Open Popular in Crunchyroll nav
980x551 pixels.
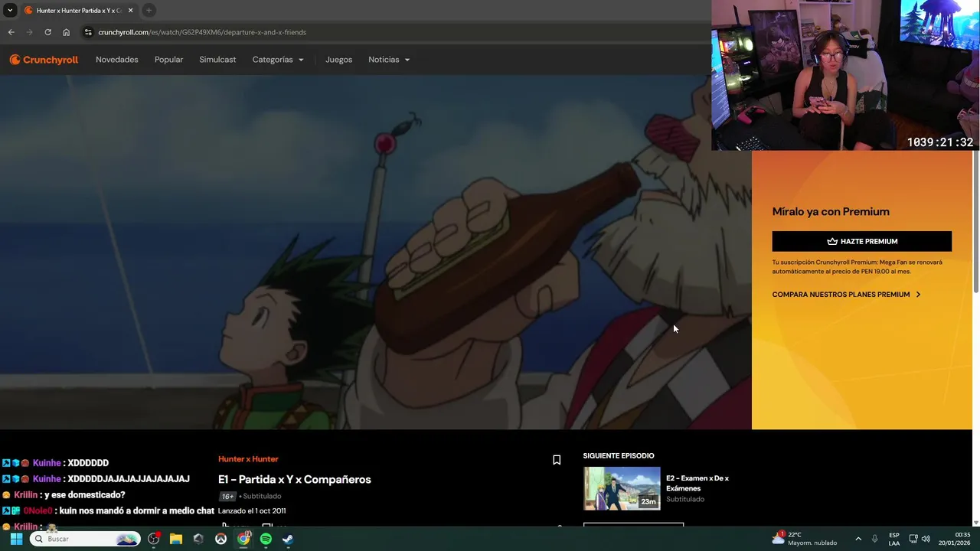168,60
